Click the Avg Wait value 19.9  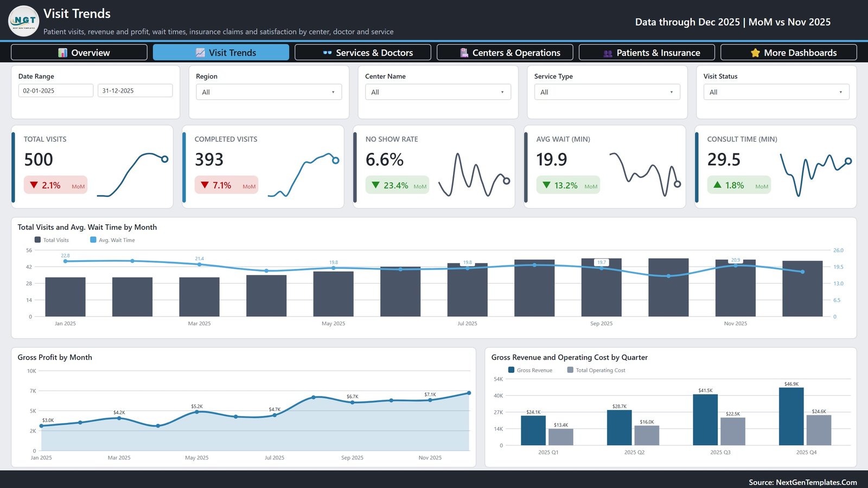point(552,159)
